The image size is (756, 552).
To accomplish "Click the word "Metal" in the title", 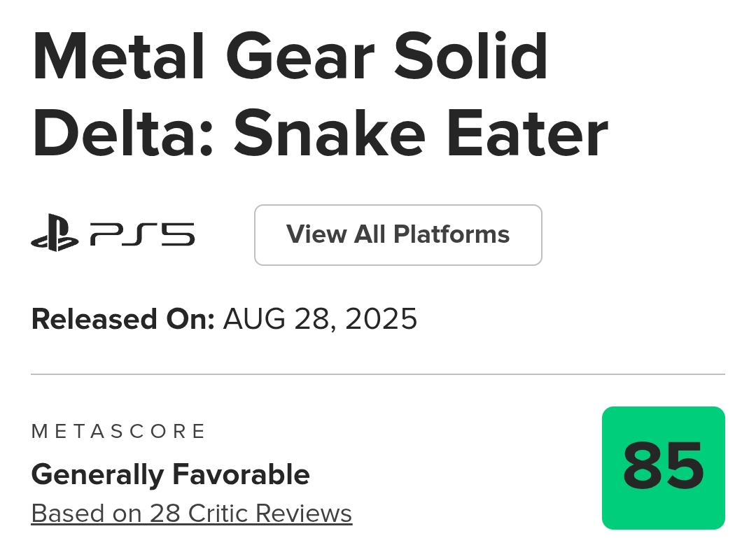I will tap(119, 57).
